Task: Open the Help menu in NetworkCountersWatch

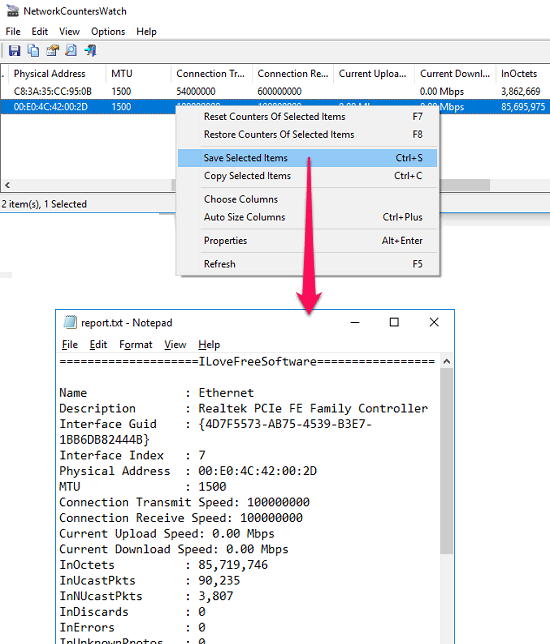Action: click(x=146, y=32)
